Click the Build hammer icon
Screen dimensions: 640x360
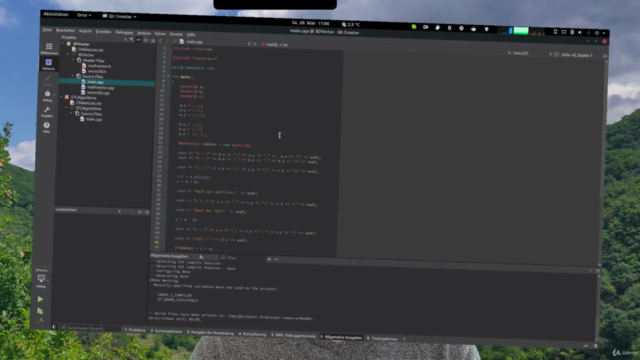[39, 322]
